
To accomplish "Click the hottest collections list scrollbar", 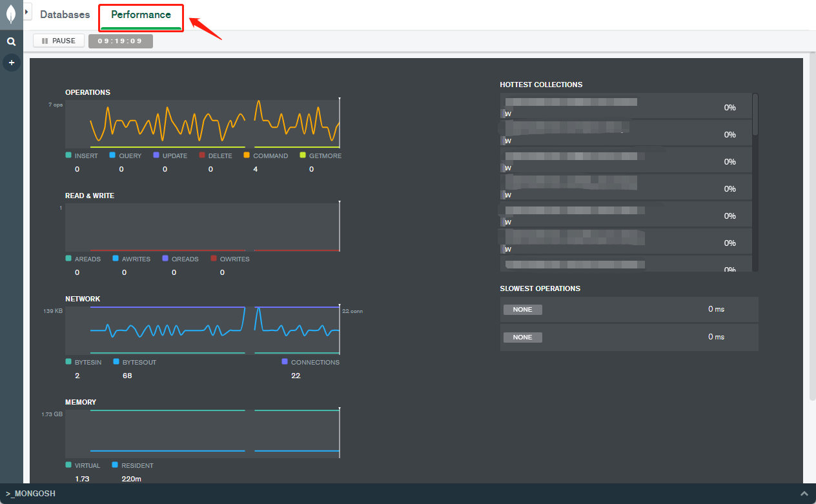I will (x=755, y=114).
